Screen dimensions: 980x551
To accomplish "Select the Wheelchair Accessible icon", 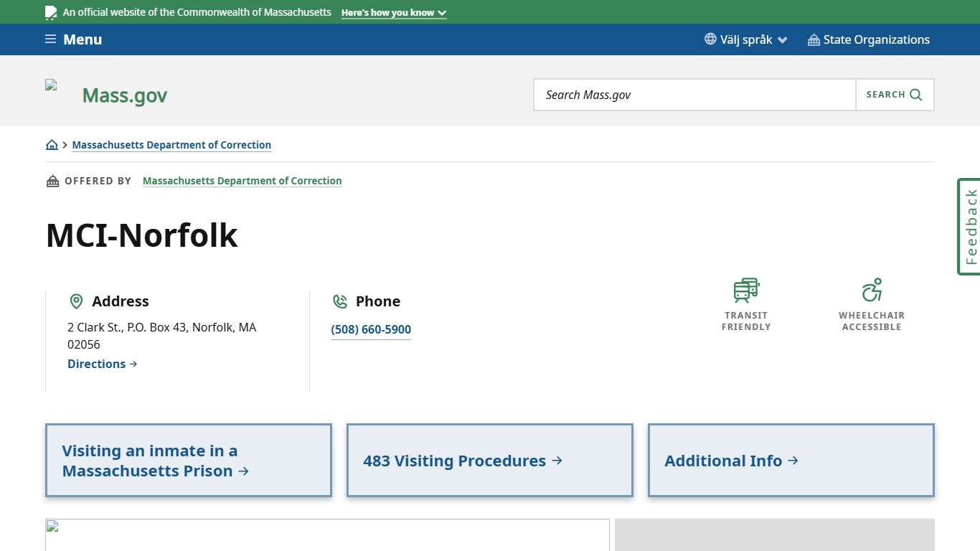I will point(872,289).
